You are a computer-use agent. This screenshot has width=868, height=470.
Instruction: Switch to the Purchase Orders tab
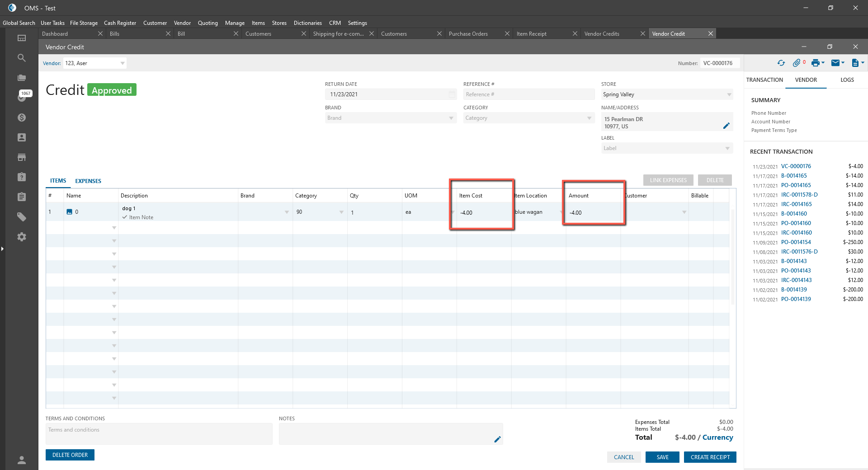click(x=468, y=34)
